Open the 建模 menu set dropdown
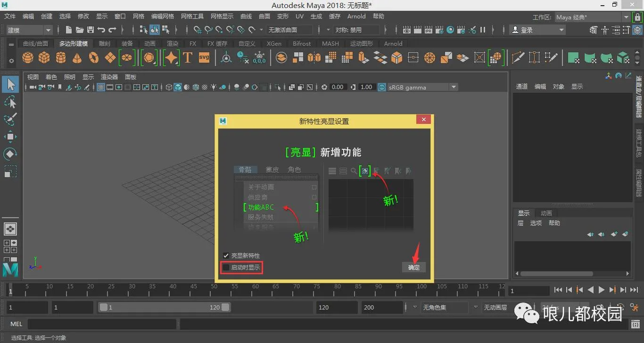This screenshot has width=644, height=343. coord(29,30)
